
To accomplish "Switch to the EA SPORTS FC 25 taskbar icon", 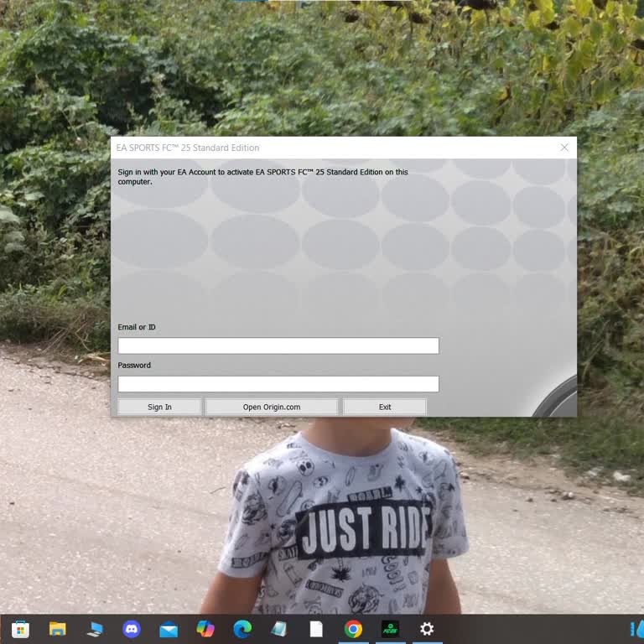I will click(390, 629).
